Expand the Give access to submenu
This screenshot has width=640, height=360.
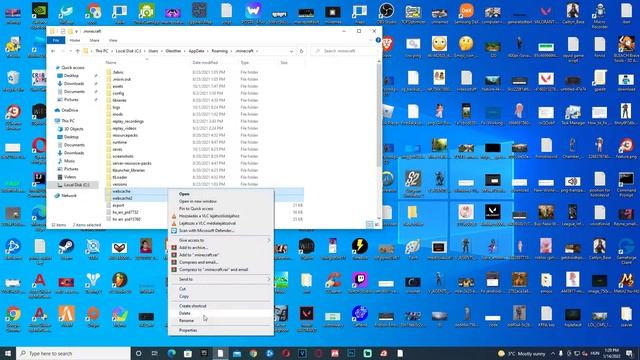[220, 240]
